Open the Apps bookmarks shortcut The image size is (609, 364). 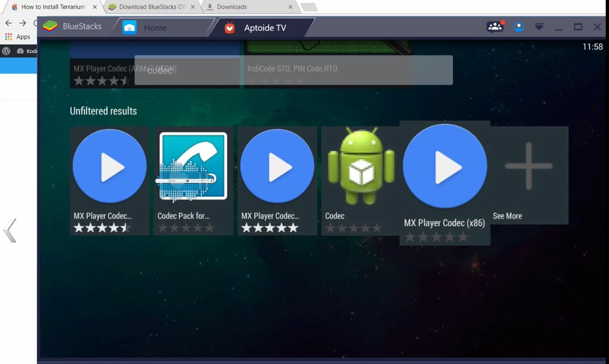pyautogui.click(x=17, y=37)
